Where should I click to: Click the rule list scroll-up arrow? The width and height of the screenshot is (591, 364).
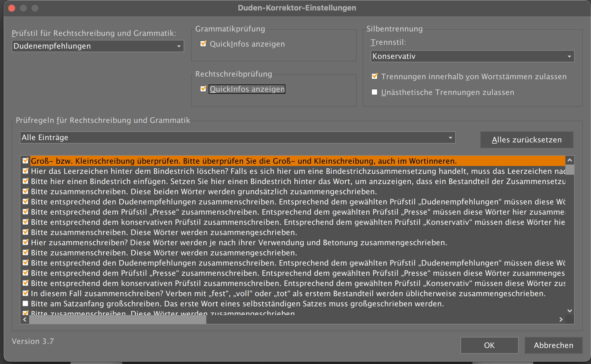click(x=570, y=160)
